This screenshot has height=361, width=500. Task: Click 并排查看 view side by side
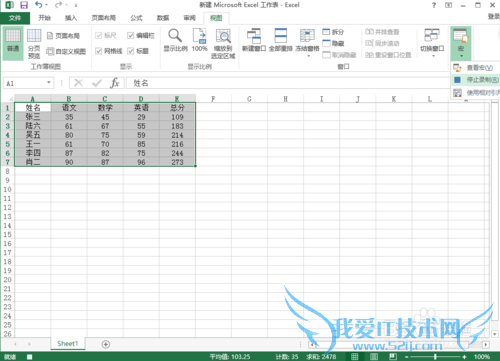tap(382, 32)
